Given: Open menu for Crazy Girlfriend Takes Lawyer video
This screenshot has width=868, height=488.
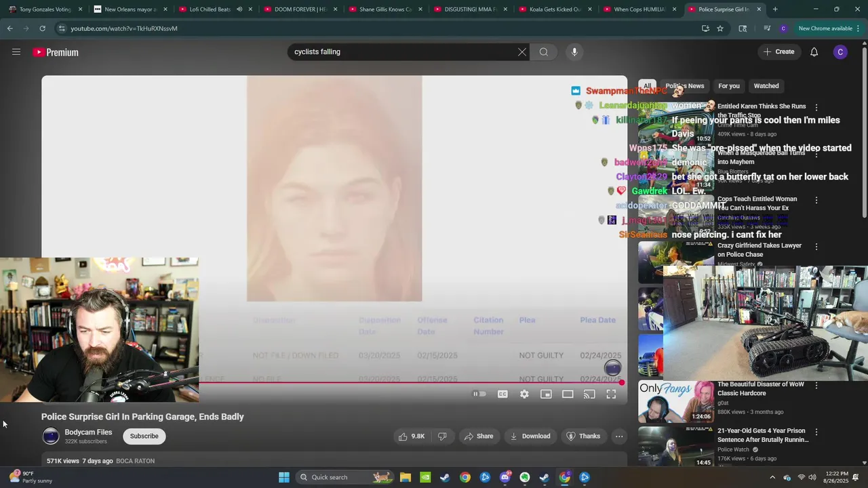Looking at the screenshot, I should (x=816, y=247).
